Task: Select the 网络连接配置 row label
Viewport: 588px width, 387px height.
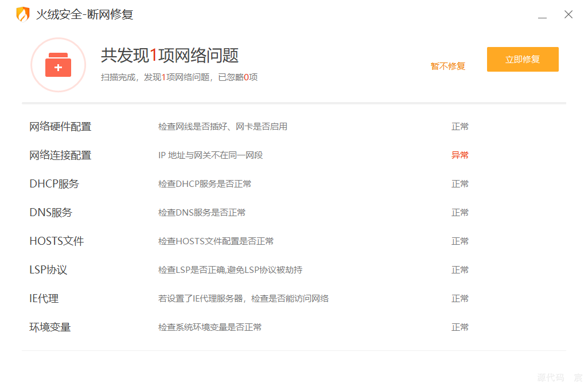Action: [60, 155]
